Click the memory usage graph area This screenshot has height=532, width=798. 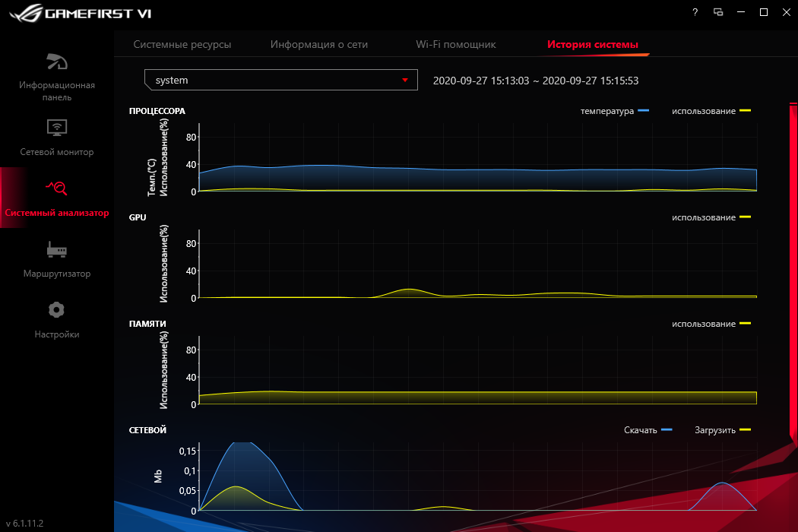[x=477, y=397]
